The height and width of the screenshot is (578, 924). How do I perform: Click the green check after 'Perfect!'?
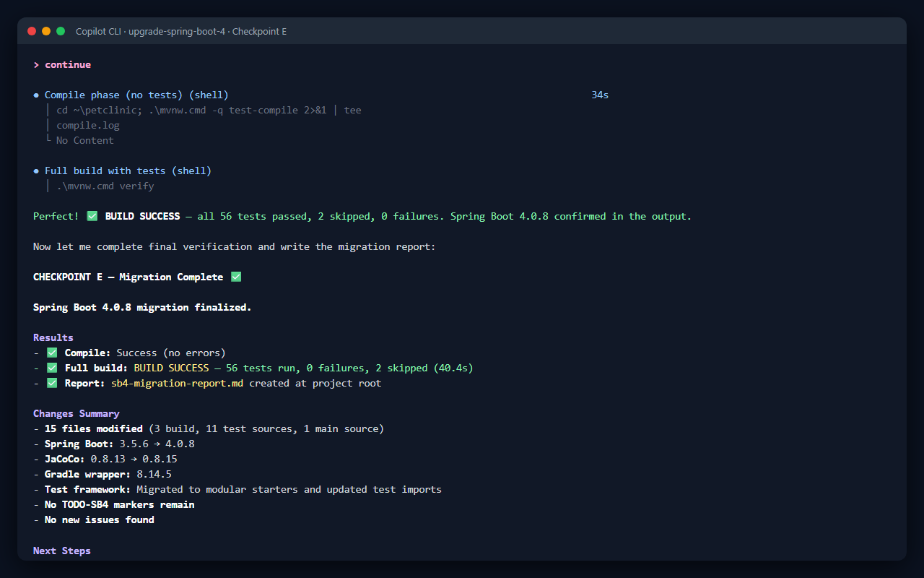(x=92, y=216)
